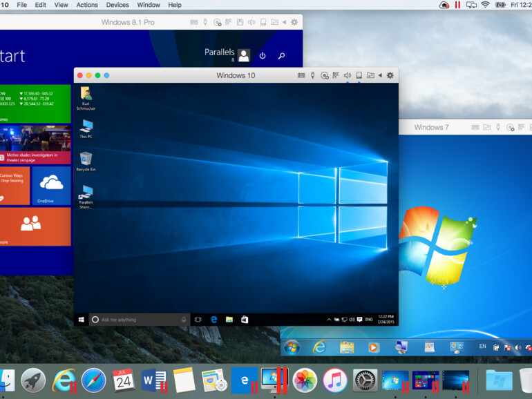Click Action Center flag in Windows 7 tray
Screen dimensions: 532x399
coord(507,347)
